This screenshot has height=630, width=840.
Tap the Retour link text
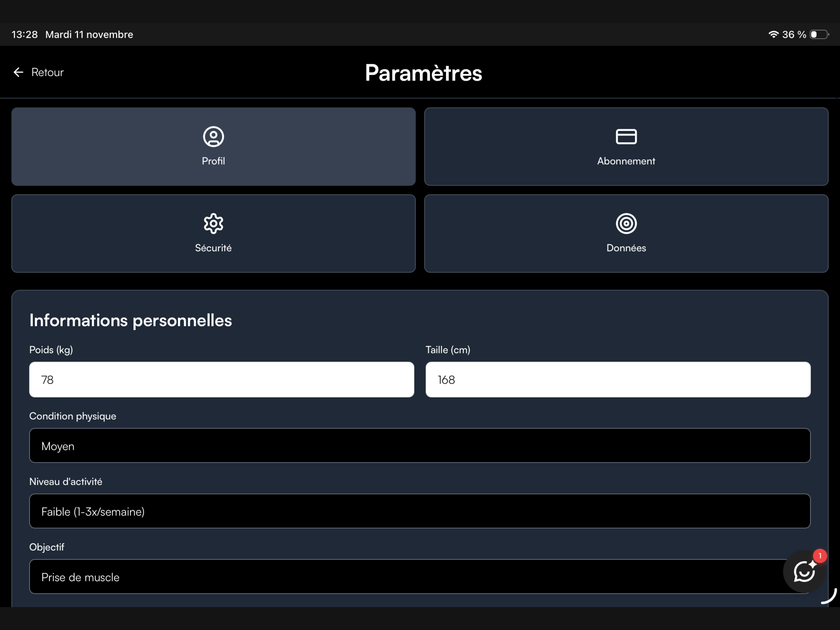point(47,72)
